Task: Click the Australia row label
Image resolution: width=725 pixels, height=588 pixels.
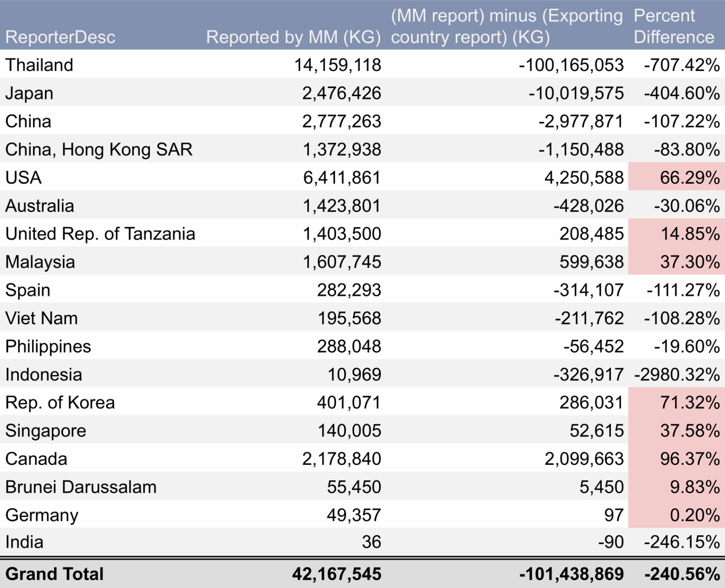Action: [x=40, y=206]
